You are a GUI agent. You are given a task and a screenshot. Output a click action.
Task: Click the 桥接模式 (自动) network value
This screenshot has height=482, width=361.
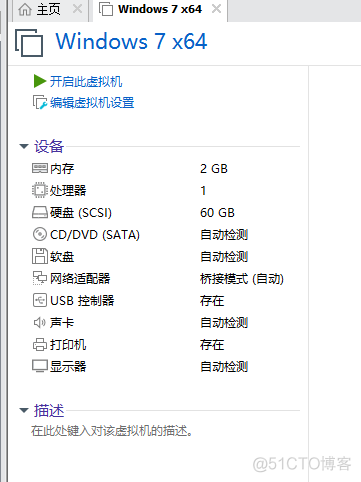click(242, 279)
